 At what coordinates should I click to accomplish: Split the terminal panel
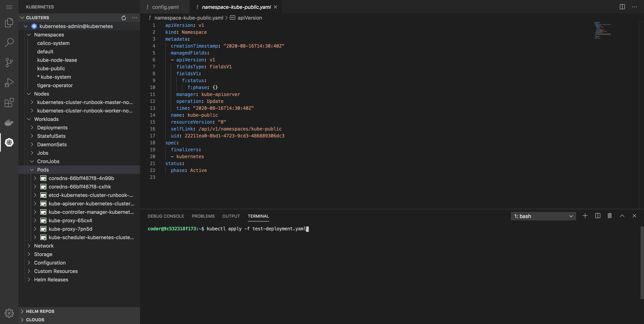click(x=598, y=216)
